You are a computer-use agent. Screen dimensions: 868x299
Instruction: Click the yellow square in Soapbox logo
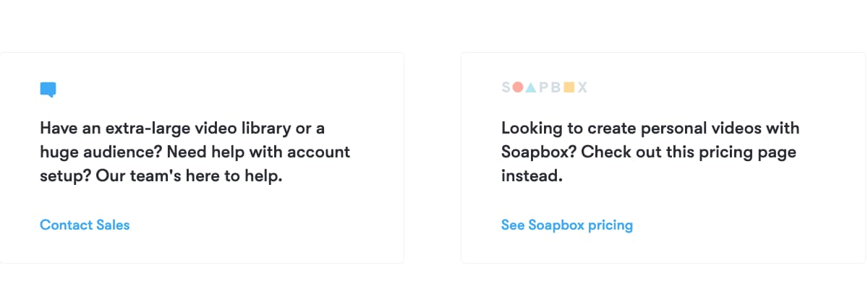569,87
